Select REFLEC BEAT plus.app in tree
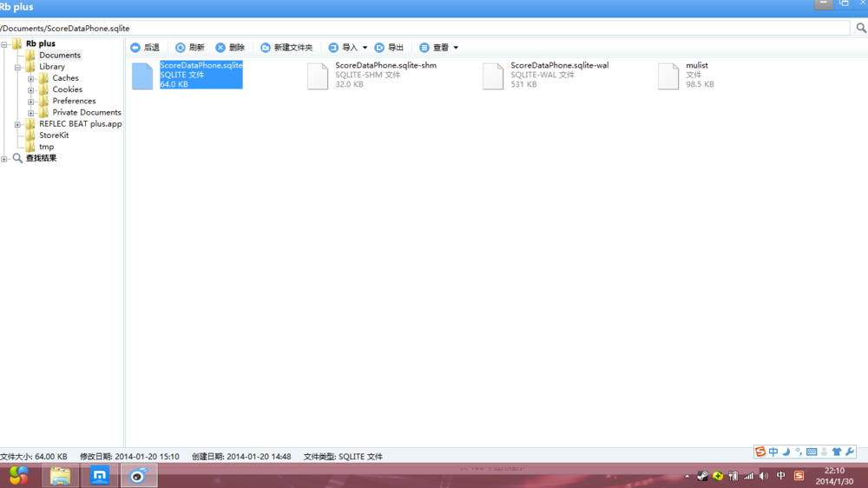868x488 pixels. pos(80,124)
